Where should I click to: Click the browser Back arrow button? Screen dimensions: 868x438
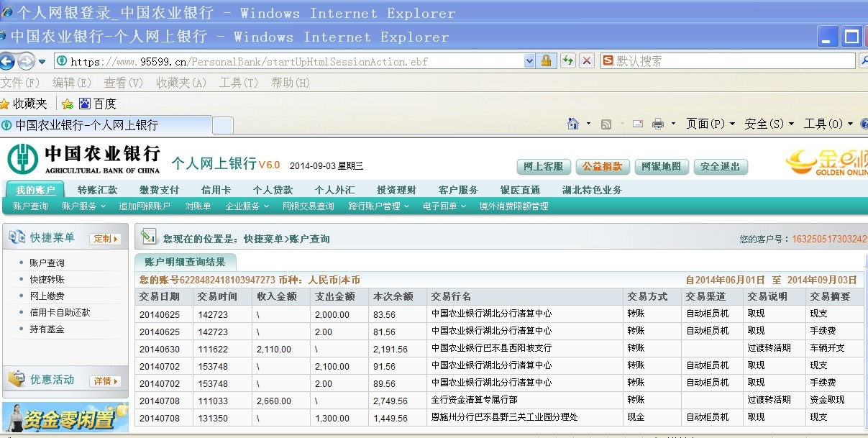click(x=8, y=61)
